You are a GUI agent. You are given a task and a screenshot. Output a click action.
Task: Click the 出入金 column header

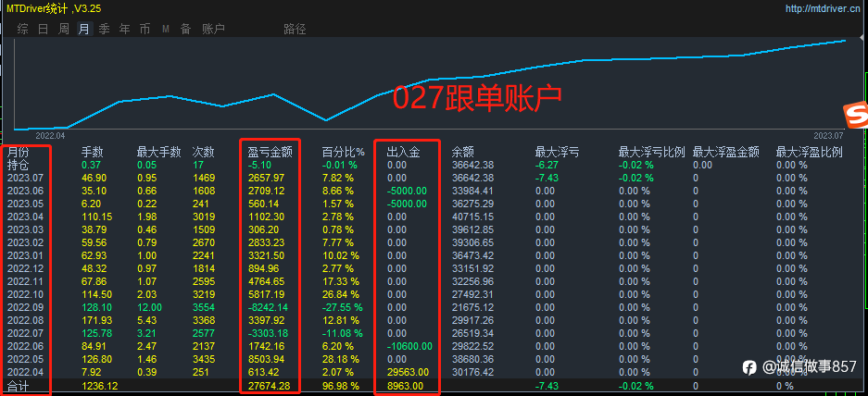(x=403, y=152)
